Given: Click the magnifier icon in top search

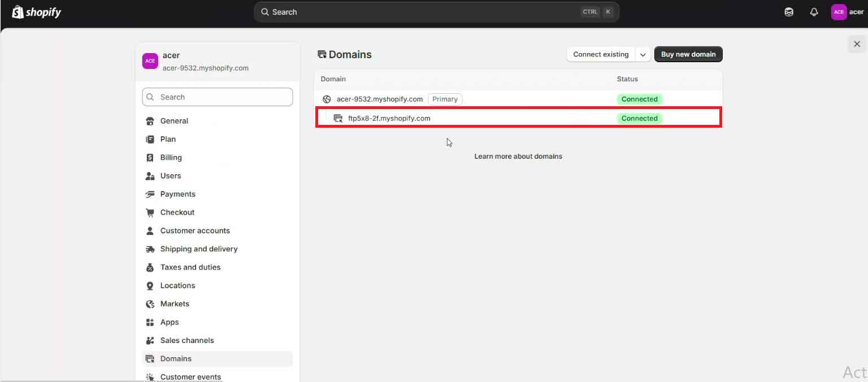Looking at the screenshot, I should 265,12.
